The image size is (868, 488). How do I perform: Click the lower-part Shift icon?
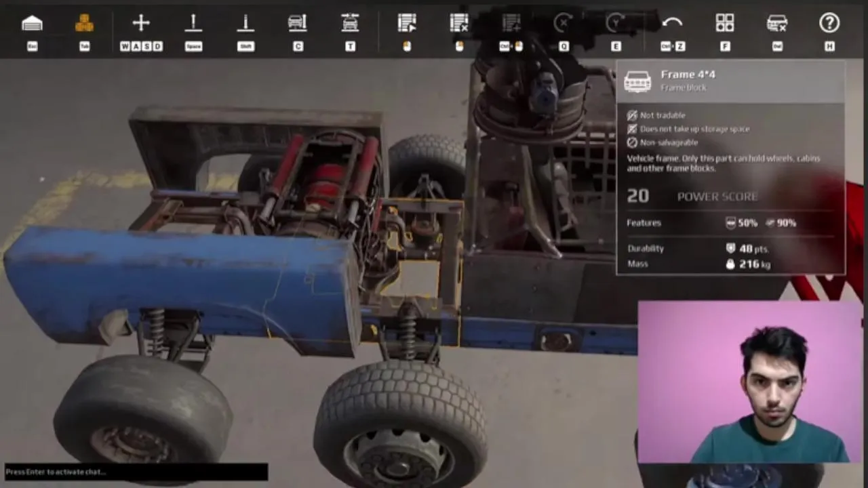245,24
